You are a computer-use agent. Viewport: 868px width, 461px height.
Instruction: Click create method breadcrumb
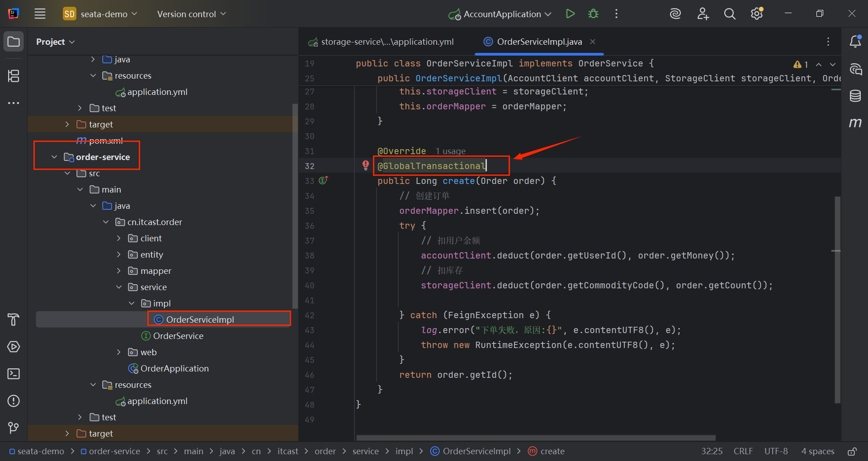click(x=547, y=451)
